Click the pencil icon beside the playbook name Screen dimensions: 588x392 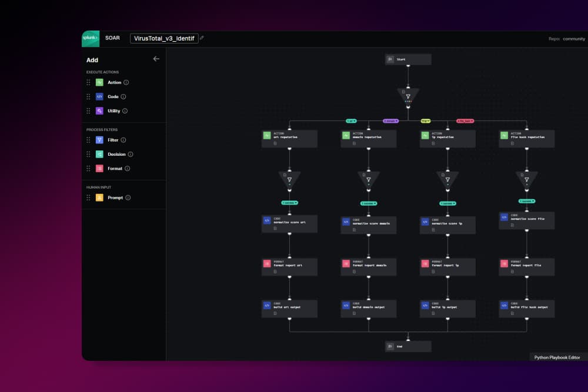202,38
